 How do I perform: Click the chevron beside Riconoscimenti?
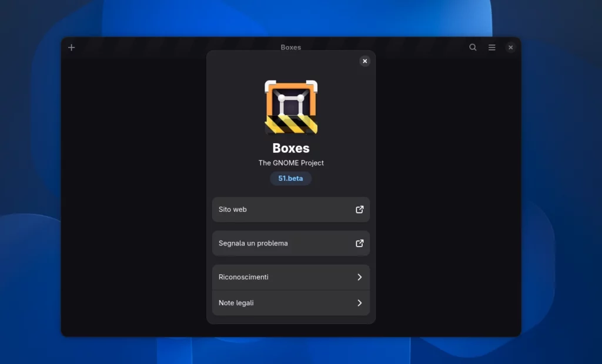(360, 277)
